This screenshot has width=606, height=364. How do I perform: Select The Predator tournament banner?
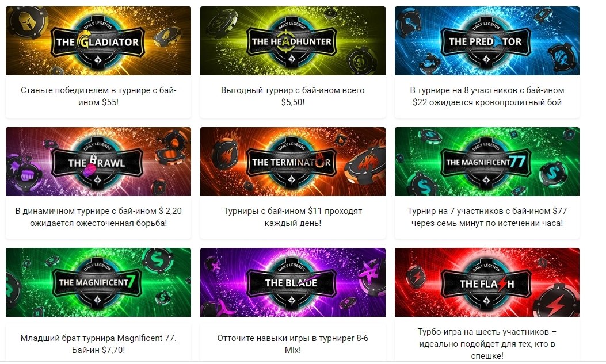click(x=487, y=40)
